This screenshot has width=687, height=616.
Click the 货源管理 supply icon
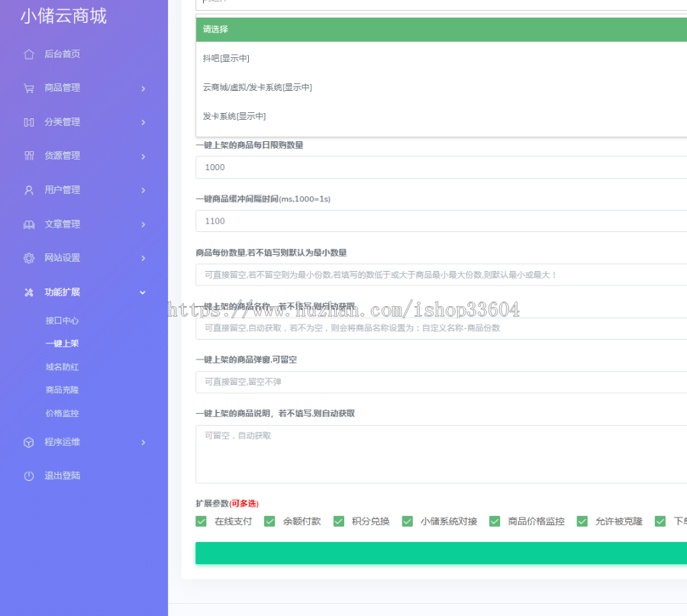pyautogui.click(x=31, y=156)
